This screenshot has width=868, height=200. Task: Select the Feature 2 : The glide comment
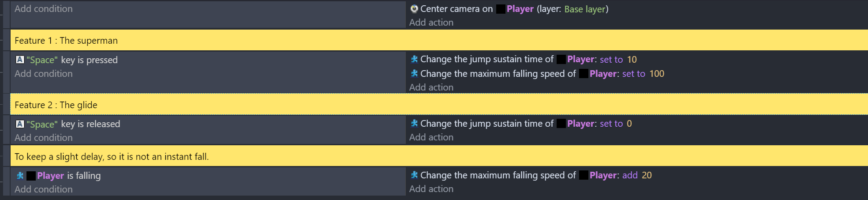pyautogui.click(x=439, y=105)
